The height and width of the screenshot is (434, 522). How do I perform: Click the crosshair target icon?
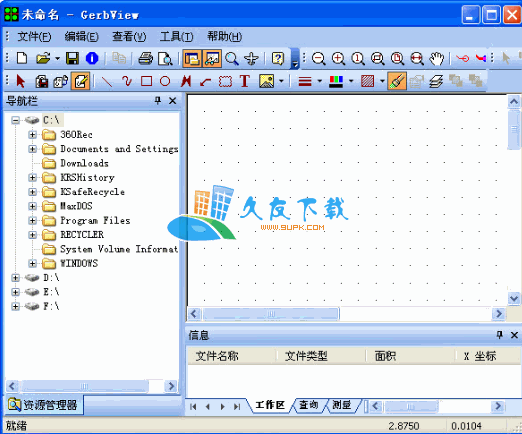click(x=251, y=58)
